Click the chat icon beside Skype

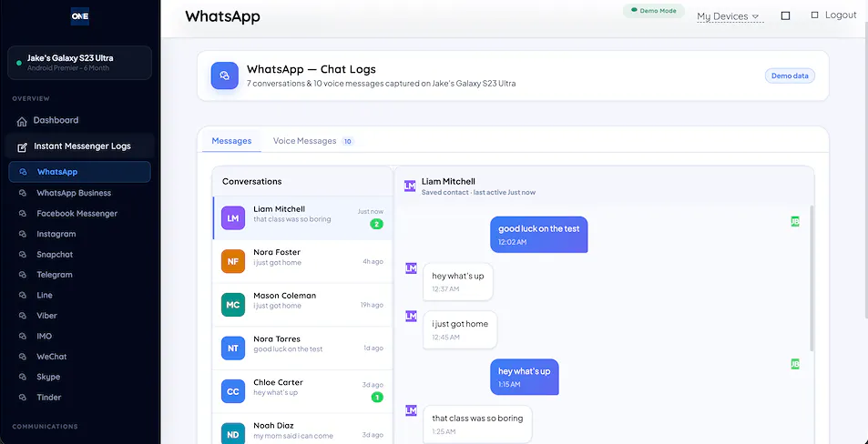click(23, 377)
